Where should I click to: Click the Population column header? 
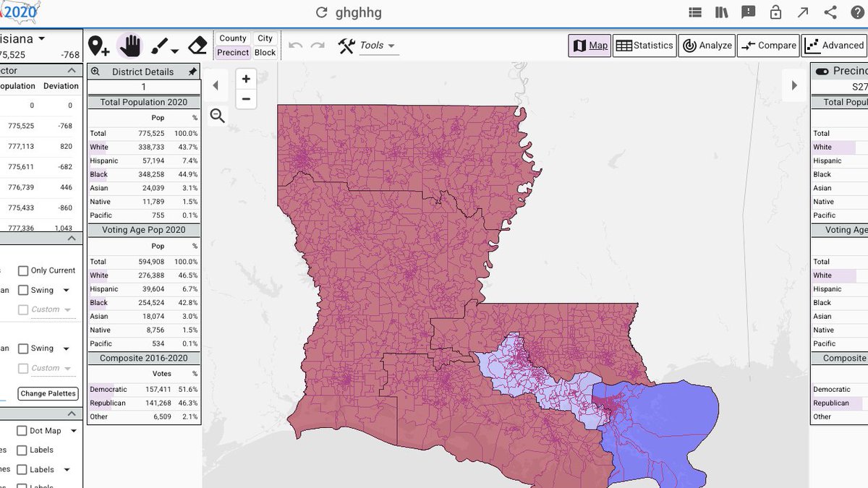point(18,86)
